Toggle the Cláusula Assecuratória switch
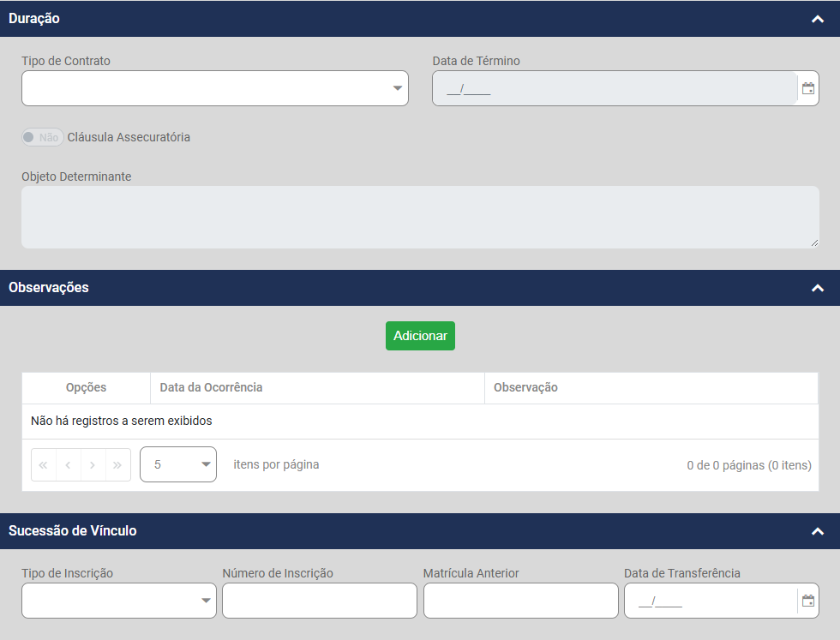 point(42,137)
